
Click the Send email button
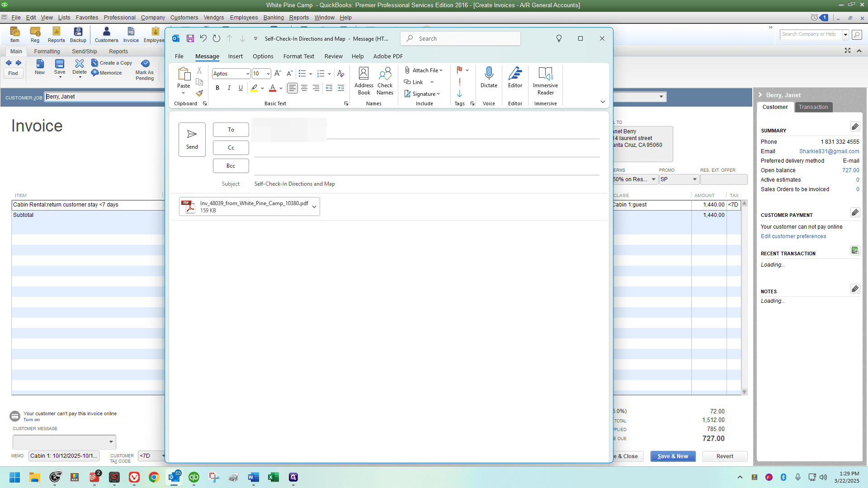(192, 140)
